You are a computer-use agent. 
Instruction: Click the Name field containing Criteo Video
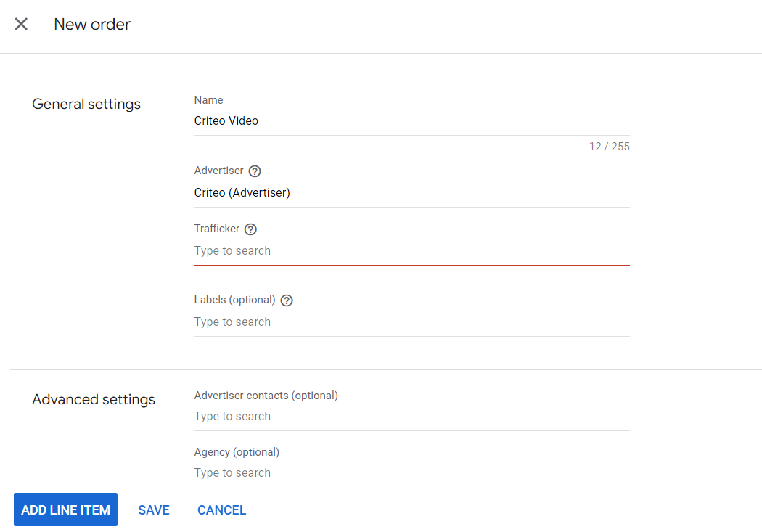click(x=411, y=121)
